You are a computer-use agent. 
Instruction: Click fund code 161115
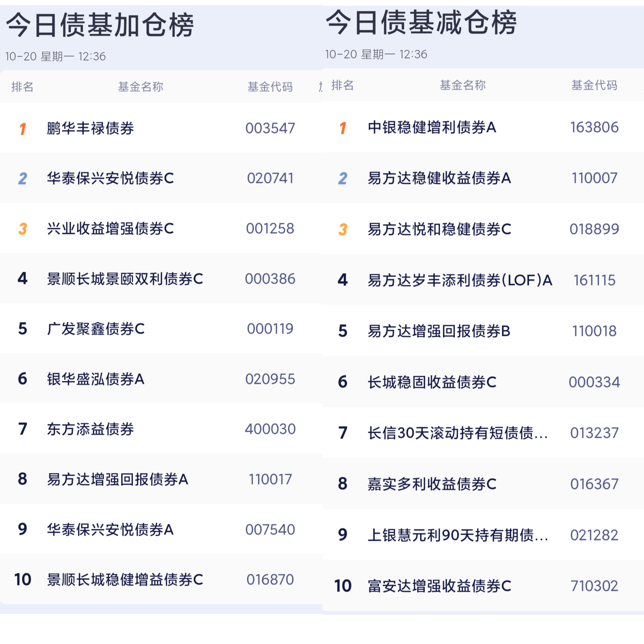[x=594, y=280]
